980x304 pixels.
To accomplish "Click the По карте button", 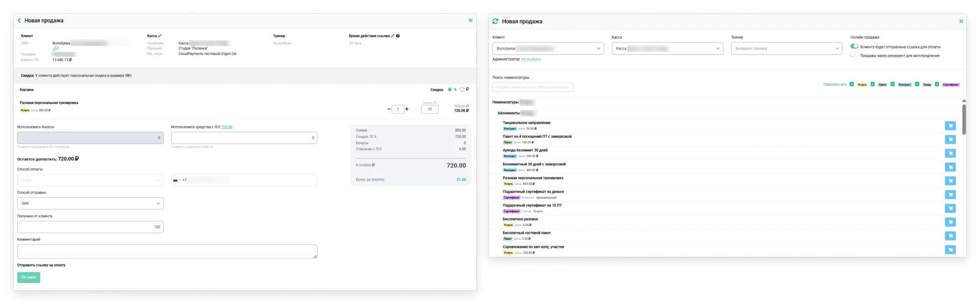I will [28, 278].
